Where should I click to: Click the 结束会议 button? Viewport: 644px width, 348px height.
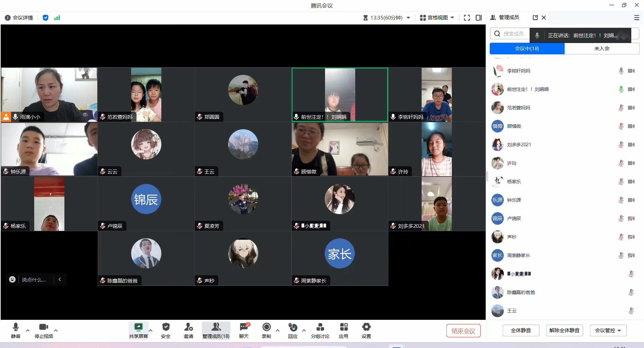[x=463, y=331]
